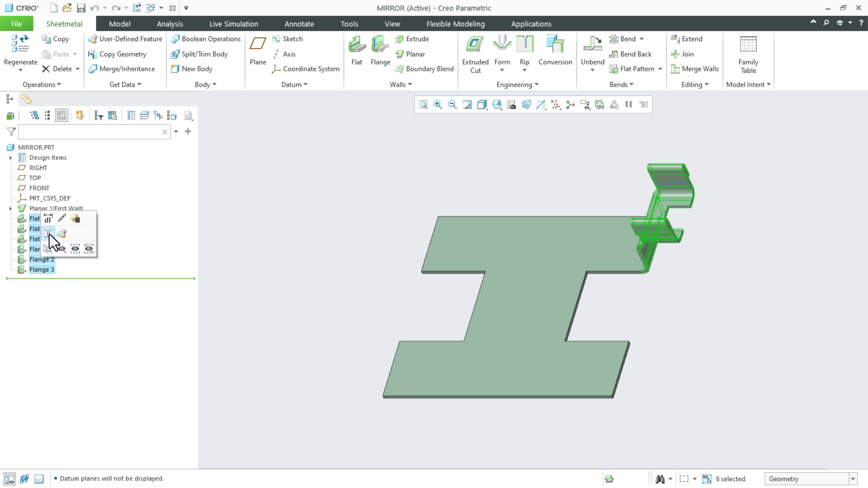Screen dimensions: 868x488
Task: Expand the Design Items node
Action: pyautogui.click(x=10, y=158)
